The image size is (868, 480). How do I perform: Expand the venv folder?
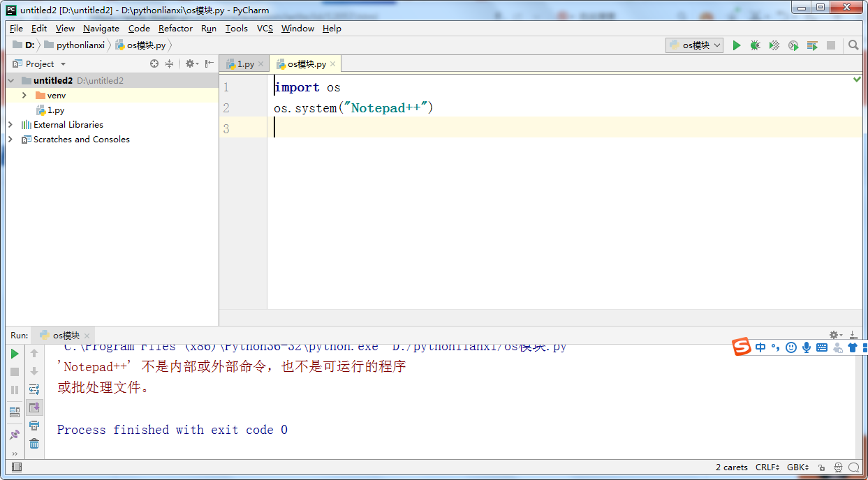(x=24, y=96)
